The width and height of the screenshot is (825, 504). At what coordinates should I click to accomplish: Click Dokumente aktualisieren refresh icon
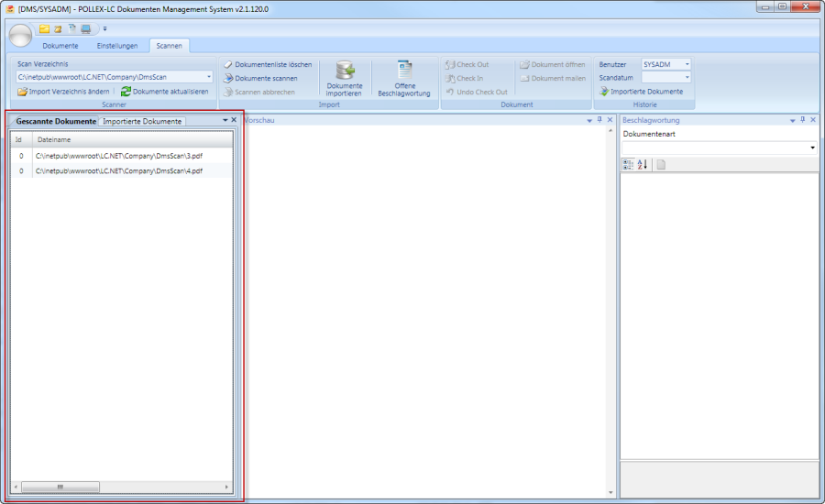click(126, 92)
